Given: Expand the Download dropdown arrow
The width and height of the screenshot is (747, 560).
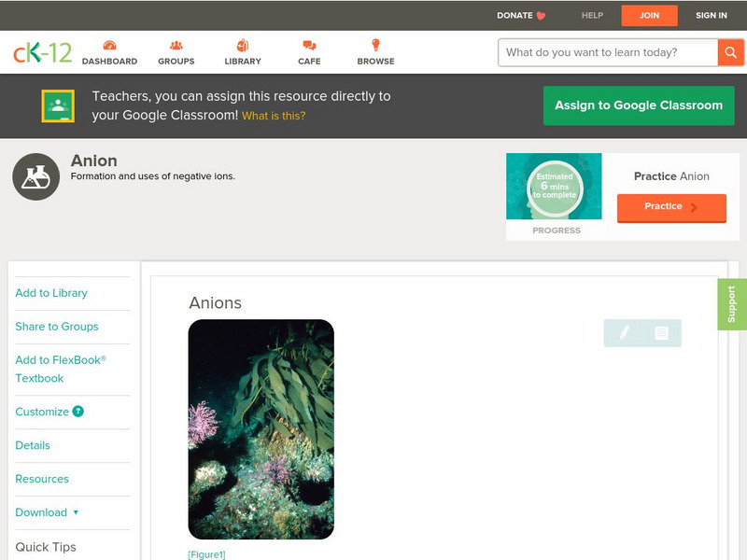Looking at the screenshot, I should tap(76, 512).
